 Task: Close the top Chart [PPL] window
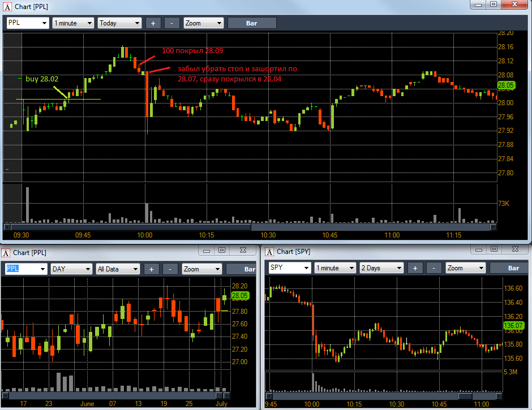tap(514, 5)
